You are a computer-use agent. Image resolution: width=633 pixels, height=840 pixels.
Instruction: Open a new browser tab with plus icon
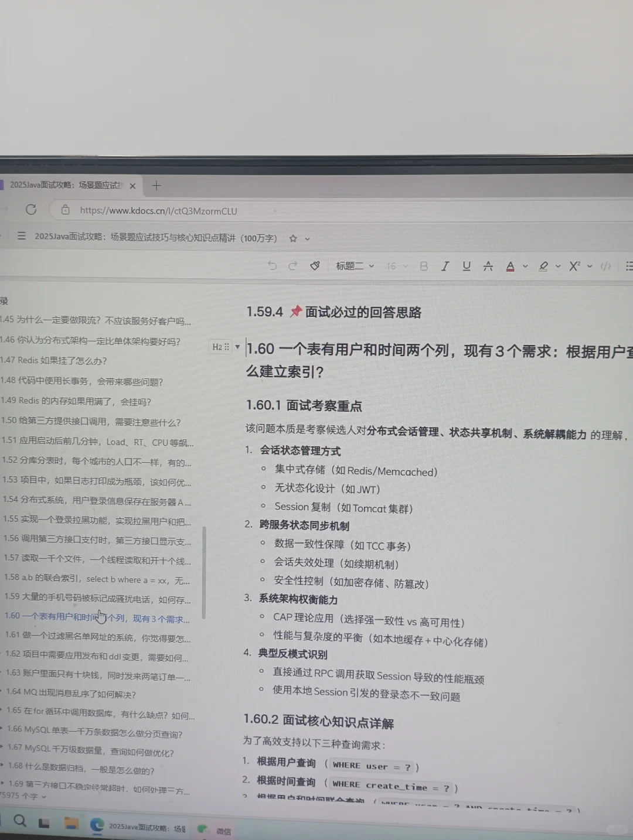[x=156, y=186]
